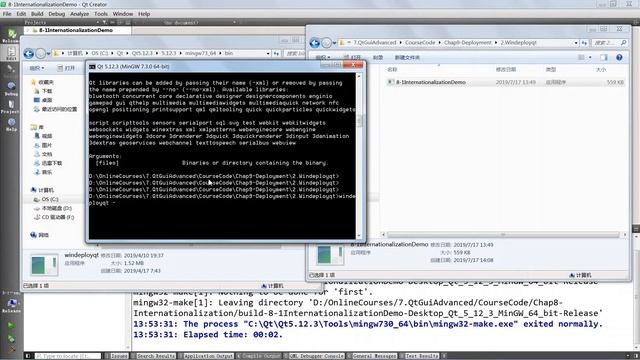Click the Start Debugging run icon
640x360 pixels.
11,338
